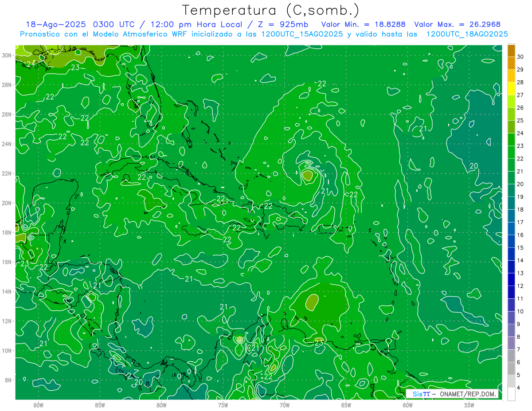Click the 'Sisπ – ONAMET/REP.DOM.' credit box
This screenshot has height=411, width=532.
click(x=452, y=394)
